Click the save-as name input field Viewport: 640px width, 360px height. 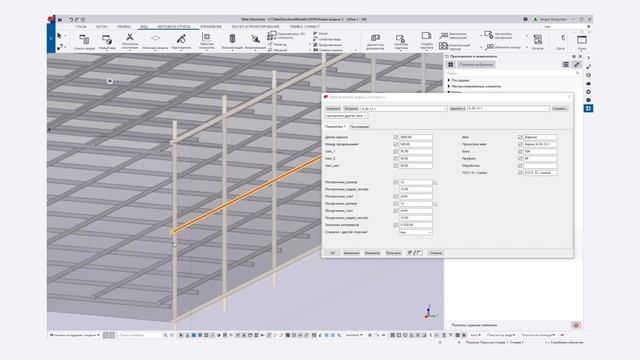[508, 109]
